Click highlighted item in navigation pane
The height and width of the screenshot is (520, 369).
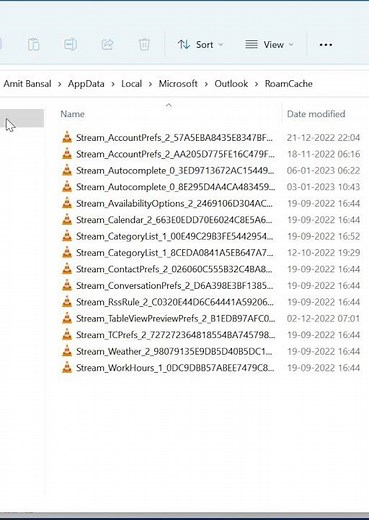coord(22,118)
